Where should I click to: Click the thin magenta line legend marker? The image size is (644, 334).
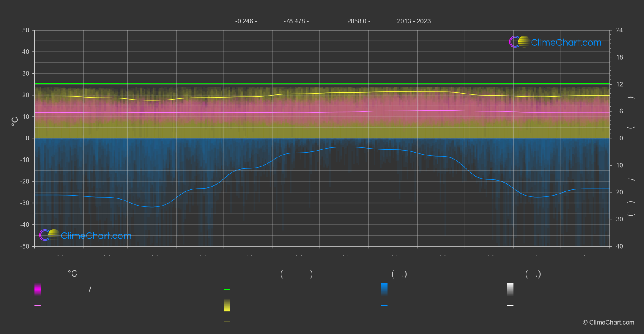[x=38, y=306]
